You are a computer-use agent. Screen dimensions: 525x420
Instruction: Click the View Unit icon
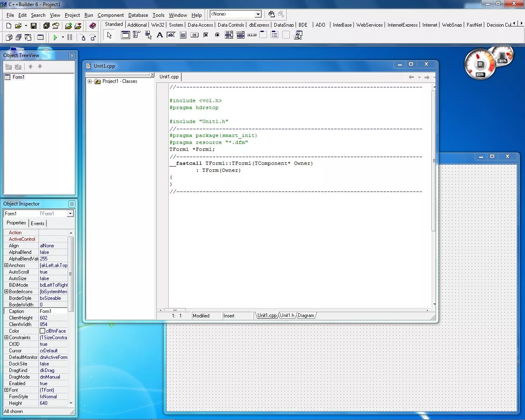pyautogui.click(x=9, y=37)
